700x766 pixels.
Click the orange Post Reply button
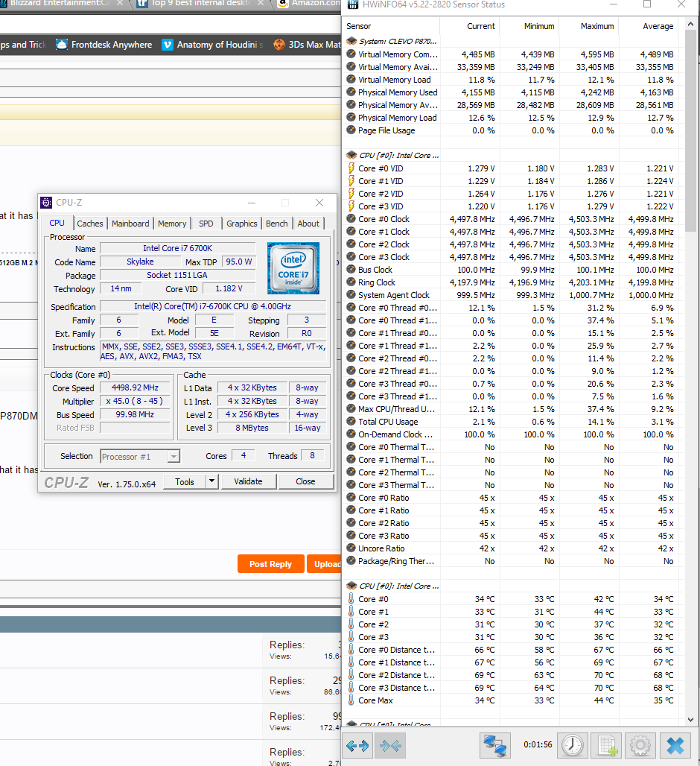pyautogui.click(x=271, y=564)
